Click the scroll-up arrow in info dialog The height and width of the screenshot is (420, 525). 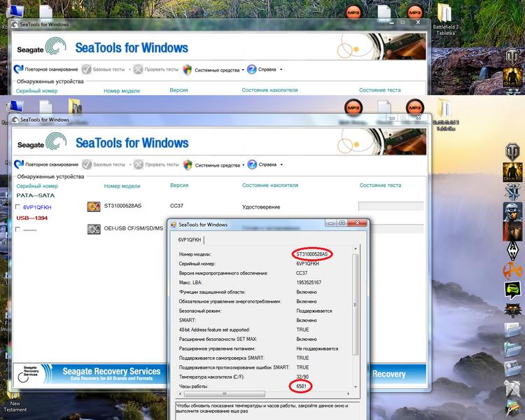pos(355,249)
